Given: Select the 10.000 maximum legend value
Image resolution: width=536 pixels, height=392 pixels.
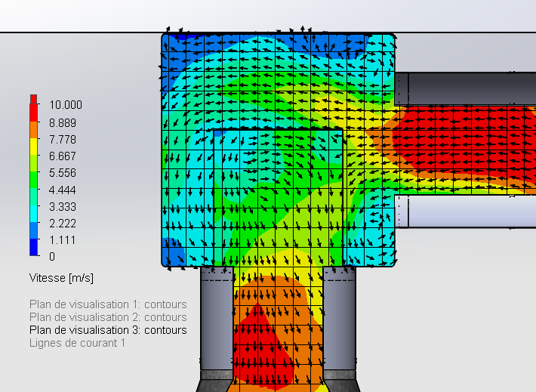Looking at the screenshot, I should [x=65, y=105].
